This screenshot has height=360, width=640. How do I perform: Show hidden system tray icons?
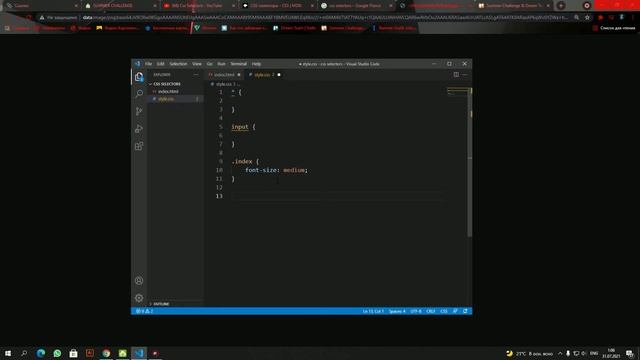point(560,353)
